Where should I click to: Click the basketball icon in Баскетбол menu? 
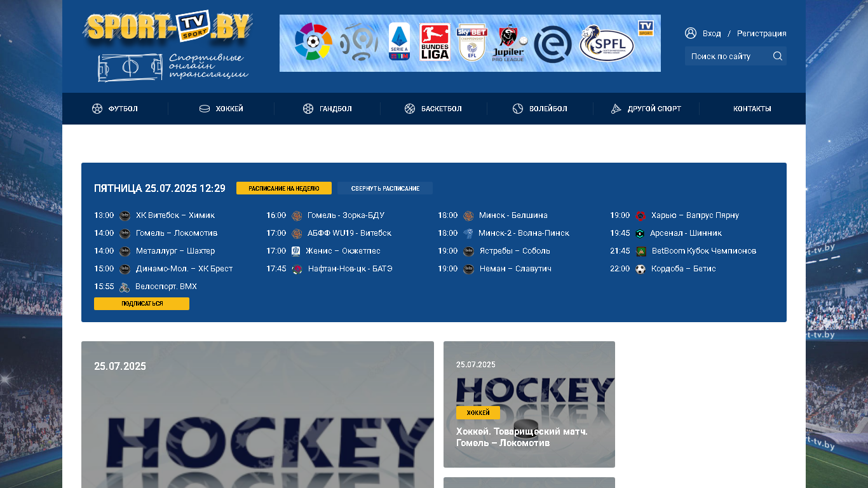[410, 109]
